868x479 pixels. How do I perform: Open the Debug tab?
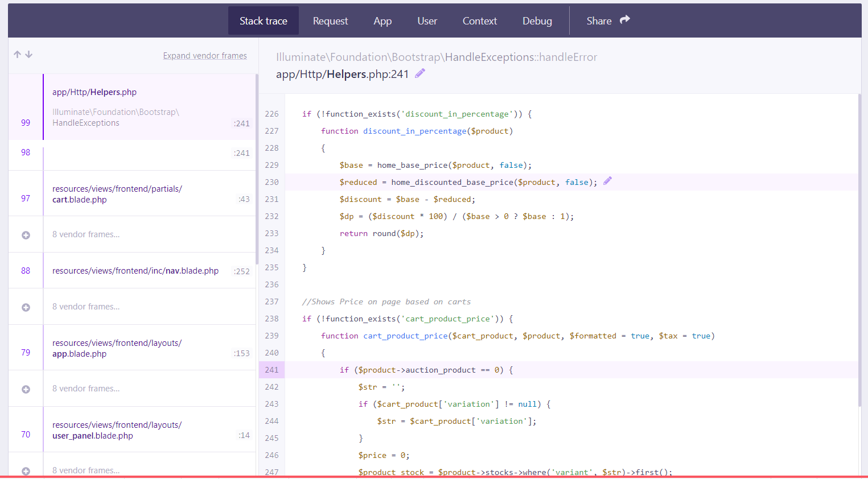537,20
